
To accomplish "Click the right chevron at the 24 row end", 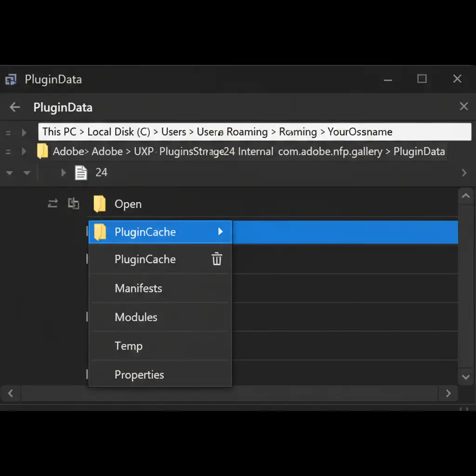I will [x=463, y=173].
